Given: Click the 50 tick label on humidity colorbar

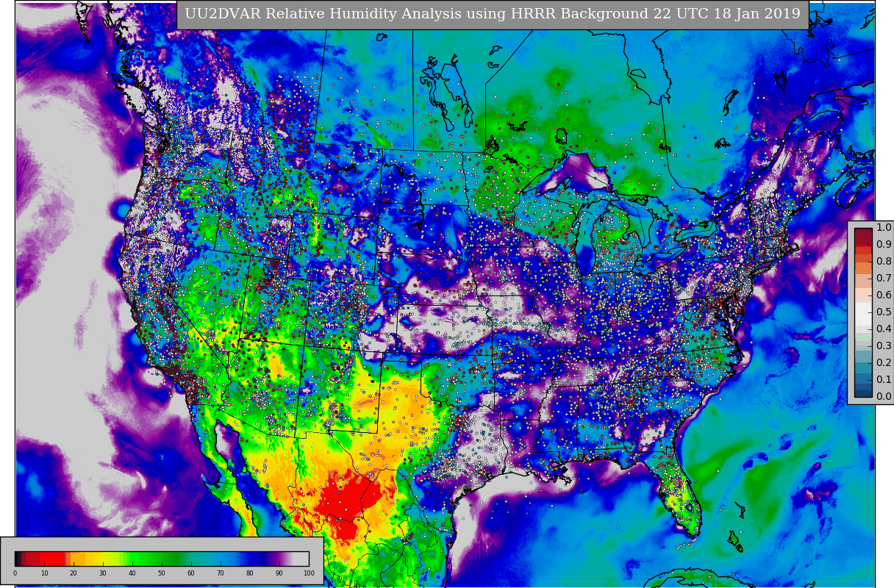Looking at the screenshot, I should pyautogui.click(x=162, y=573).
